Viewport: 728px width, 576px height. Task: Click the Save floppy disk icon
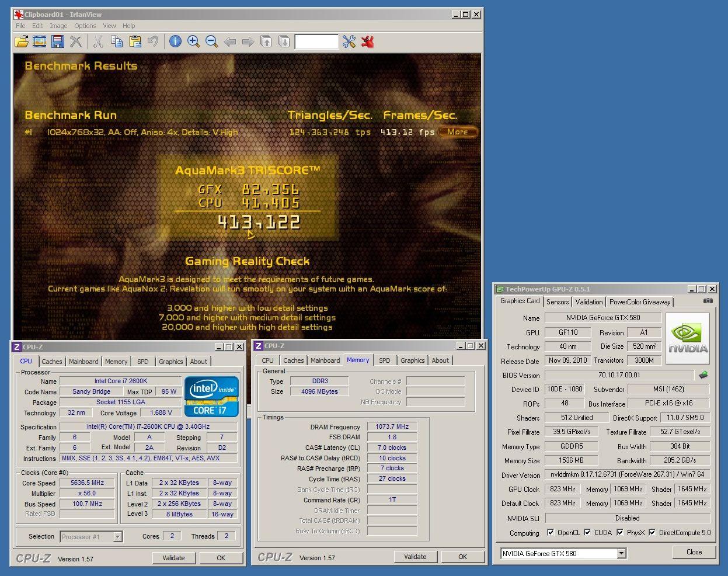pos(57,41)
